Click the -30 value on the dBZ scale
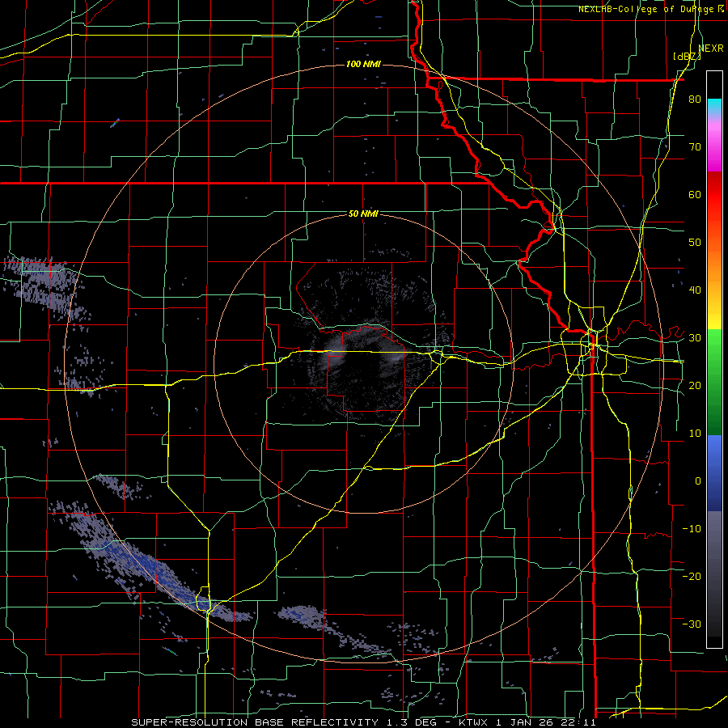The height and width of the screenshot is (728, 728). click(x=692, y=624)
